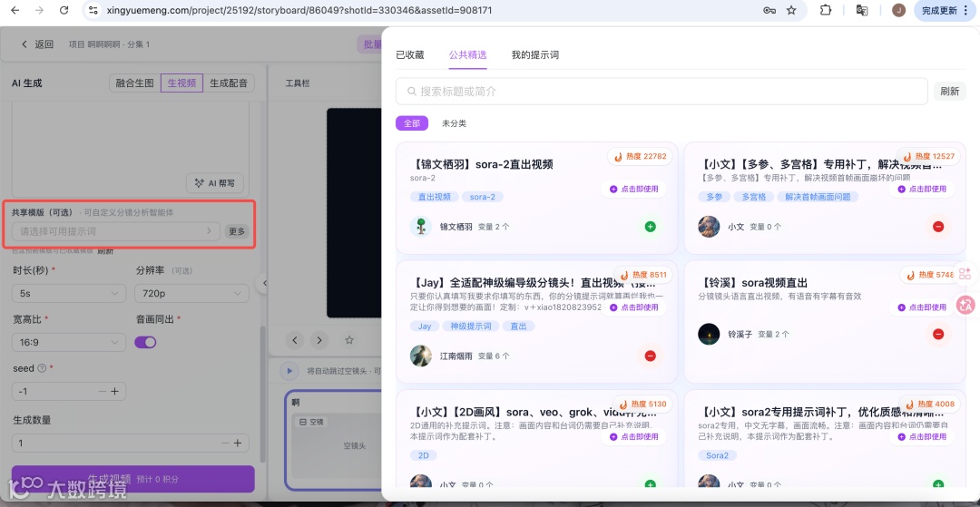980x507 pixels.
Task: Decrease seed value with minus
Action: pos(103,392)
